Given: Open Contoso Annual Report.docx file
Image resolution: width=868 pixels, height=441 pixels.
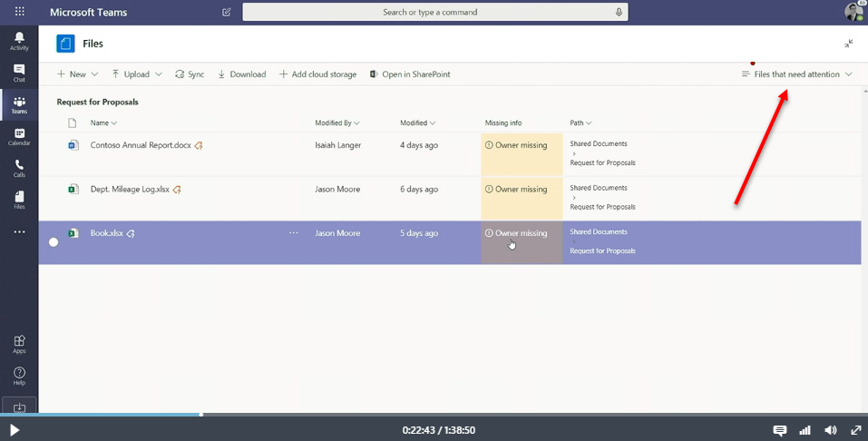Looking at the screenshot, I should click(141, 145).
